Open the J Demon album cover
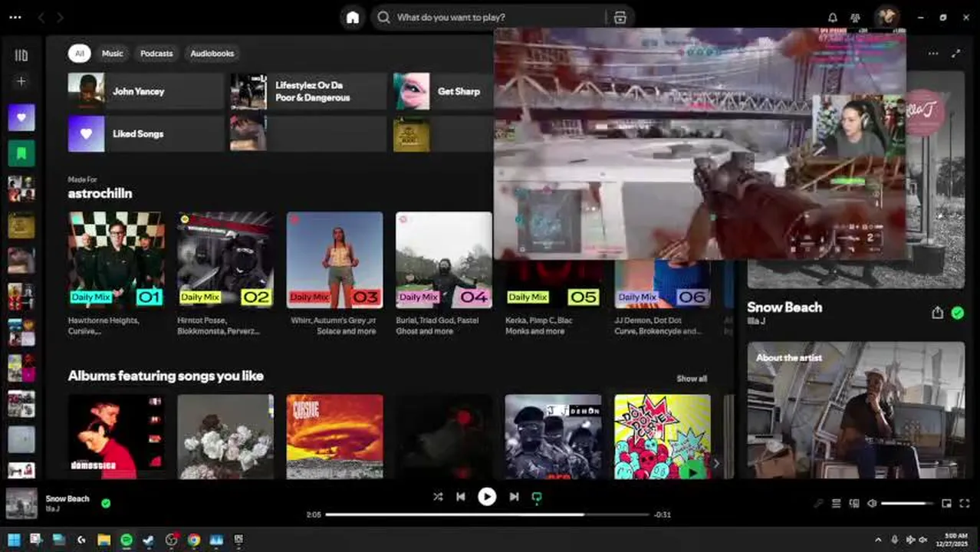This screenshot has width=980, height=552. [x=553, y=437]
